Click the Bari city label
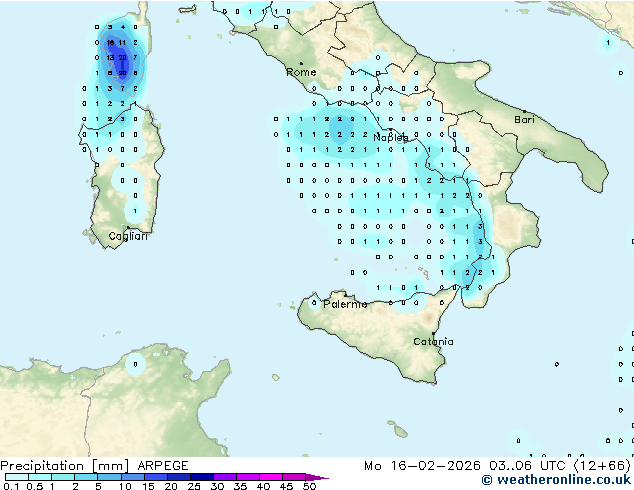The width and height of the screenshot is (634, 490). tap(524, 120)
